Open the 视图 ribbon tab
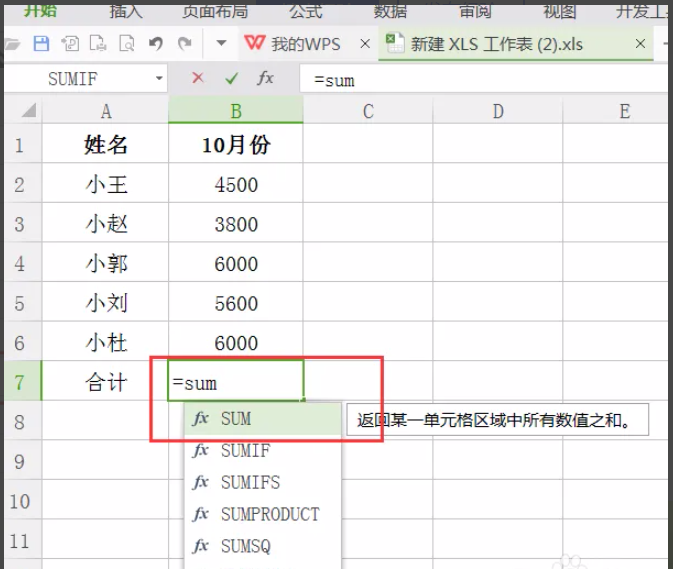Image resolution: width=673 pixels, height=569 pixels. click(x=560, y=10)
